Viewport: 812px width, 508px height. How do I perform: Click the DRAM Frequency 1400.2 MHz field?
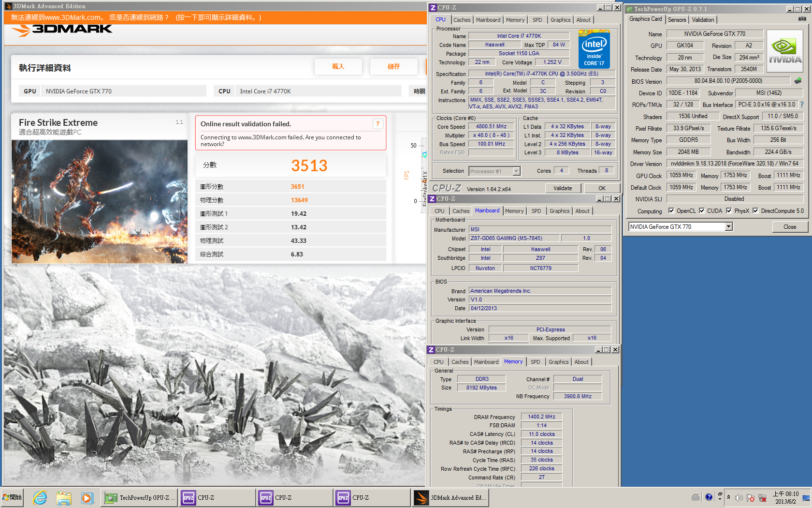(541, 417)
